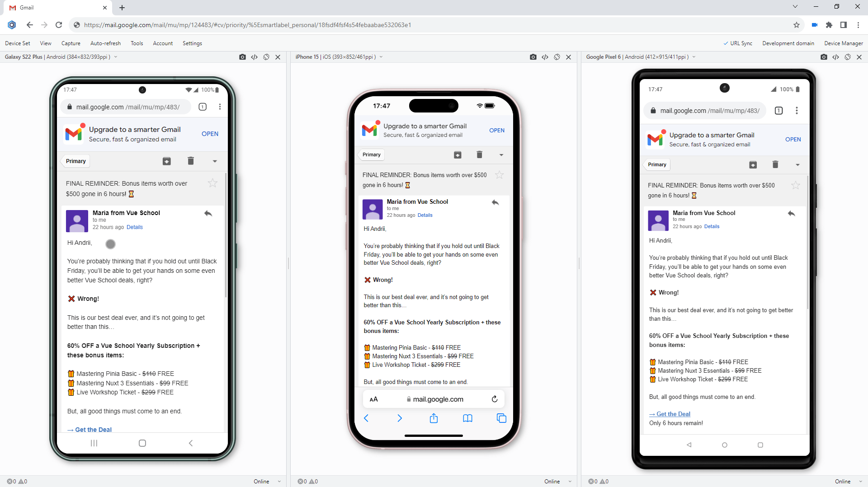
Task: Expand more actions dropdown on Galaxy S22
Action: click(215, 161)
